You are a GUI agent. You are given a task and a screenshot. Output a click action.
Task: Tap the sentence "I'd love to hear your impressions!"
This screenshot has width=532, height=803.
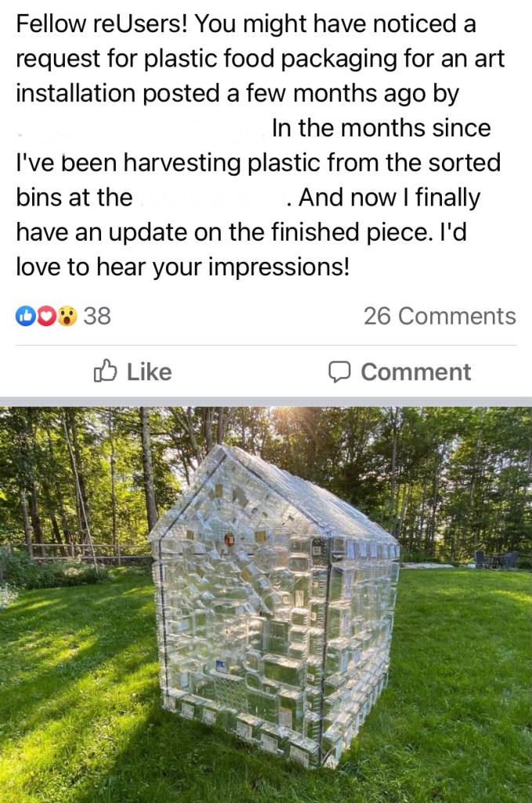click(x=182, y=267)
